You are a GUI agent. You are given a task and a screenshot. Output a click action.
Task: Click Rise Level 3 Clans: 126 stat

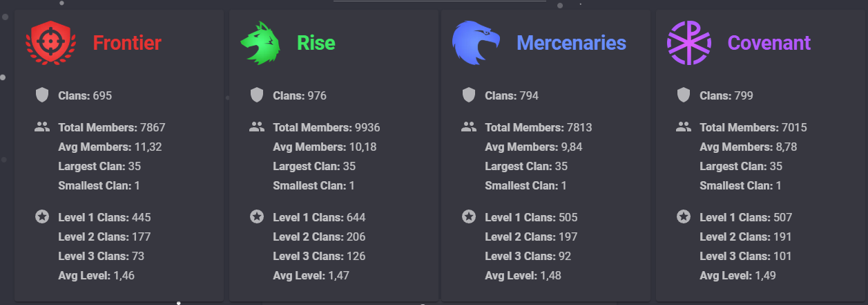319,256
